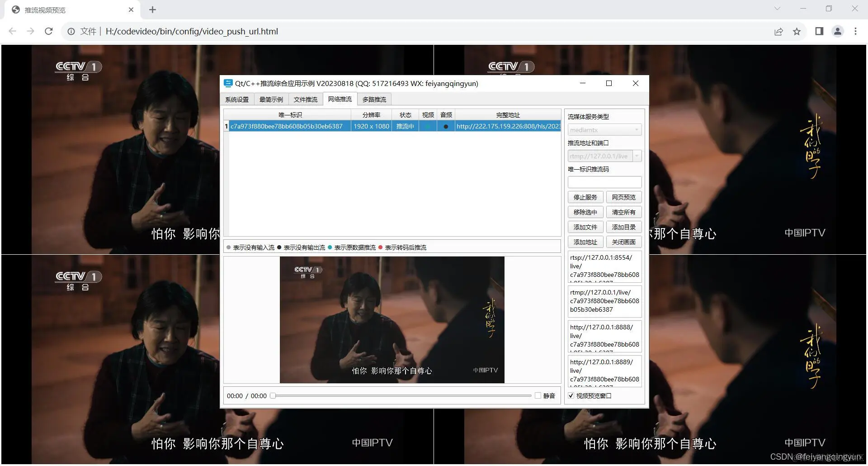Screen dimensions: 868x466
Task: Click the bookmark star icon in the address bar
Action: tap(797, 31)
